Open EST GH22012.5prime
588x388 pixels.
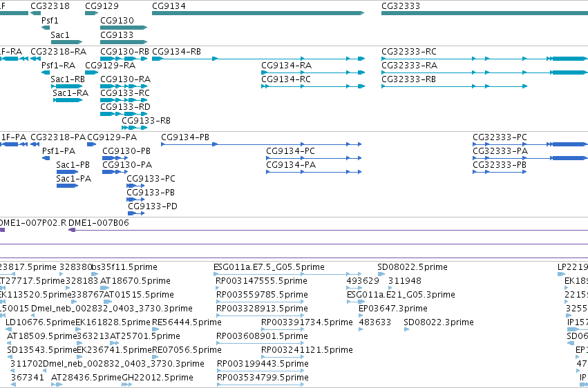[x=126, y=385]
